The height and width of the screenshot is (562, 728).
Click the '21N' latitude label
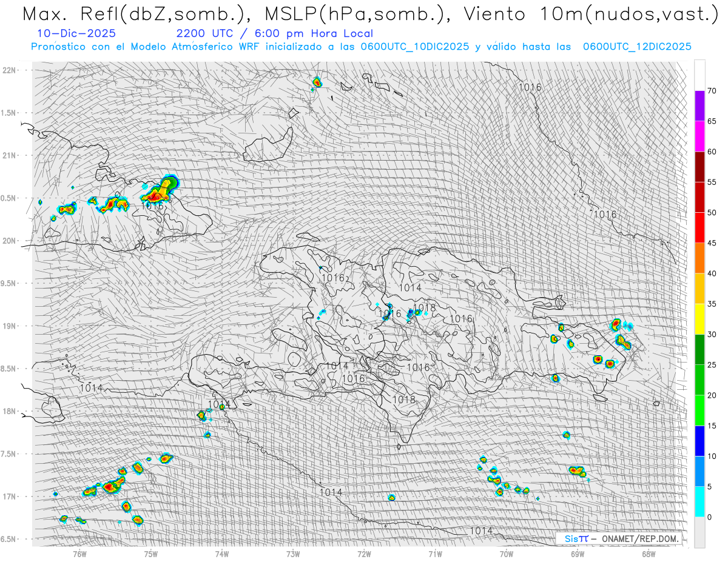point(10,155)
